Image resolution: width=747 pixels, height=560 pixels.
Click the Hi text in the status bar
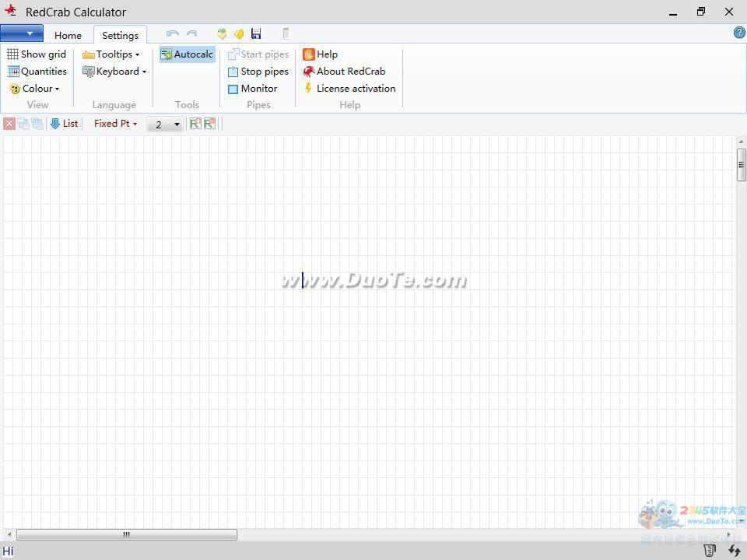(8, 551)
